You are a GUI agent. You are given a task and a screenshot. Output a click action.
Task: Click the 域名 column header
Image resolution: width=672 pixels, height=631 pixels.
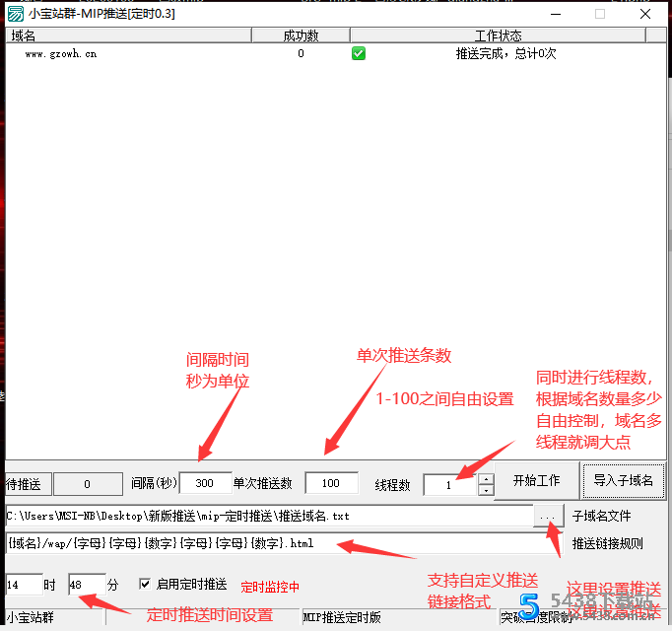128,35
